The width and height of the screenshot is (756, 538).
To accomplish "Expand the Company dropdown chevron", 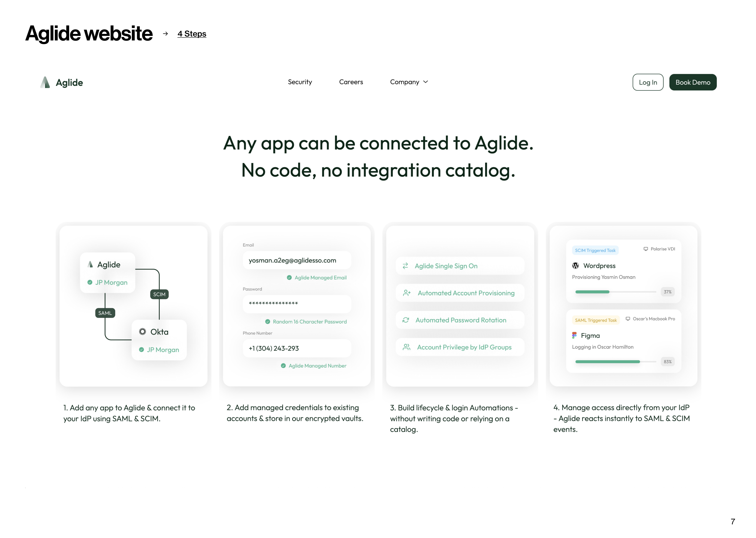I will point(426,82).
